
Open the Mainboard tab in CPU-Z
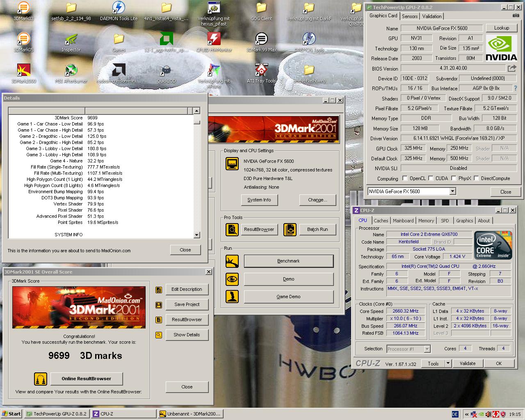coord(403,221)
